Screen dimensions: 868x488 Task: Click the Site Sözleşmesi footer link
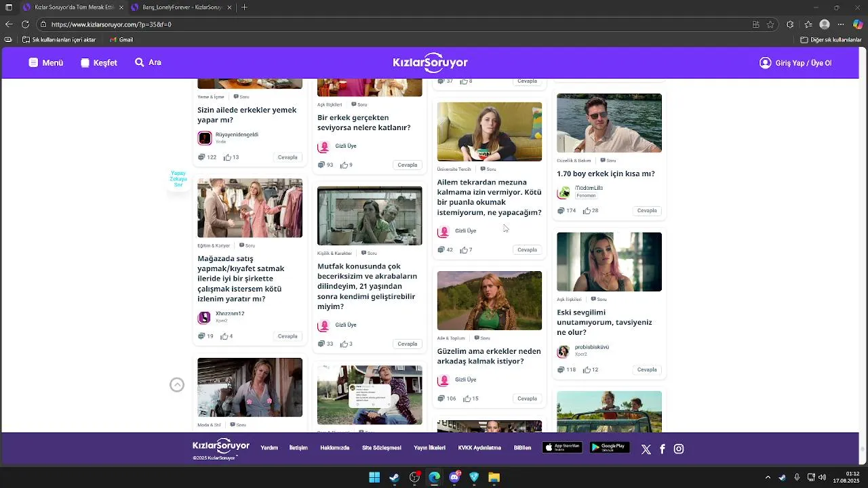point(381,448)
